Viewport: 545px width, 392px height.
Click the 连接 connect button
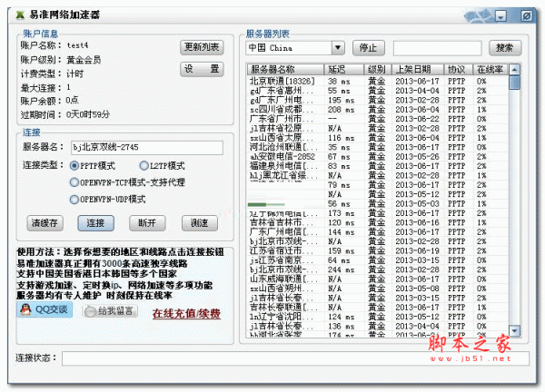click(95, 223)
